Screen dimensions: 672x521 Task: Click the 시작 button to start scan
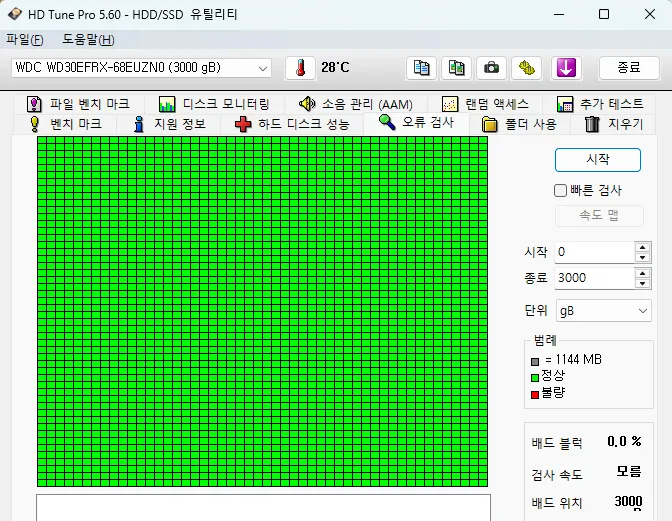click(x=598, y=160)
